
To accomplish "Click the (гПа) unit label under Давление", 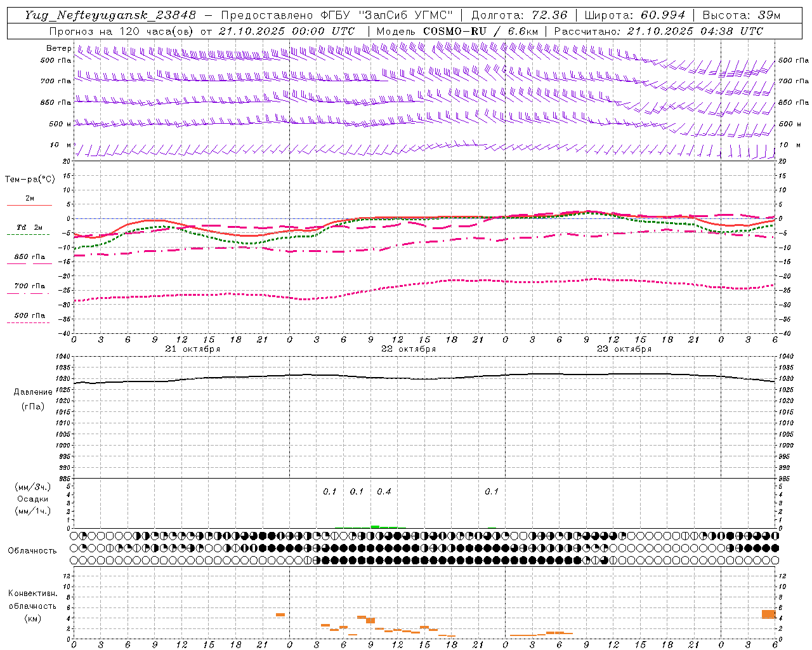I will (x=33, y=406).
